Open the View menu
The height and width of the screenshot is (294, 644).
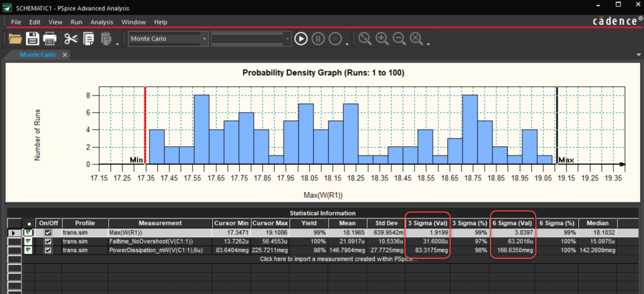55,22
